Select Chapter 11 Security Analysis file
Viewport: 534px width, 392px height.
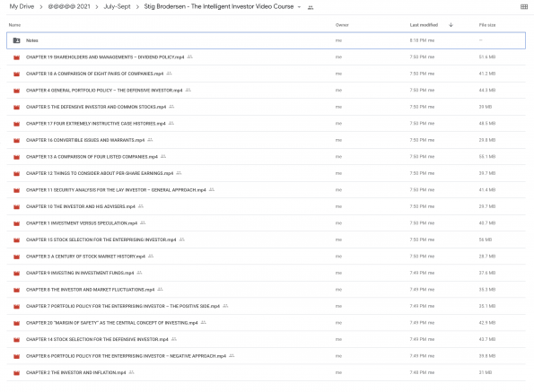click(116, 190)
